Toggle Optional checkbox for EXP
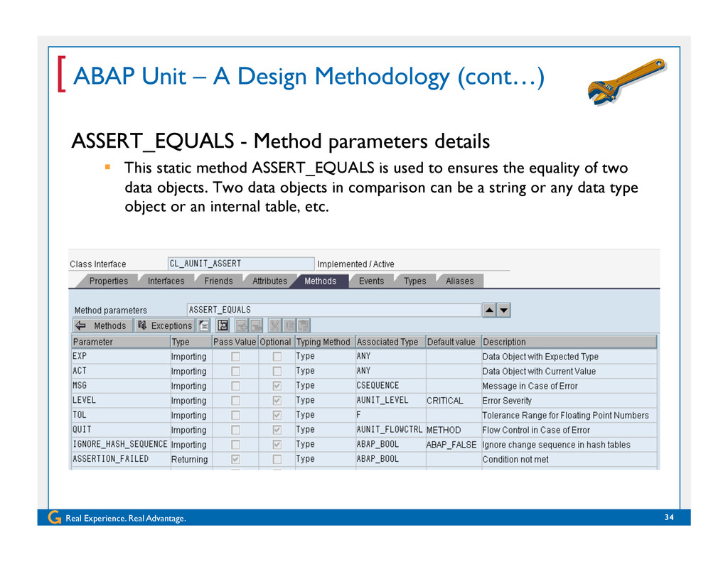This screenshot has width=728, height=562. (x=277, y=357)
